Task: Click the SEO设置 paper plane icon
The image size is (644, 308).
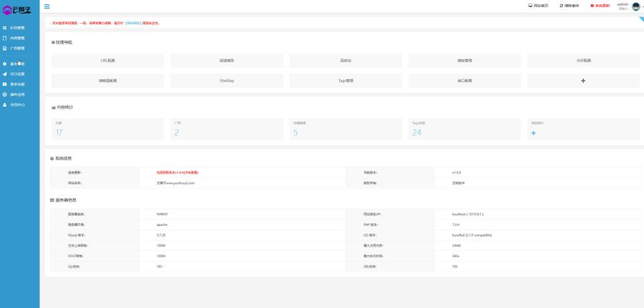Action: pyautogui.click(x=5, y=74)
